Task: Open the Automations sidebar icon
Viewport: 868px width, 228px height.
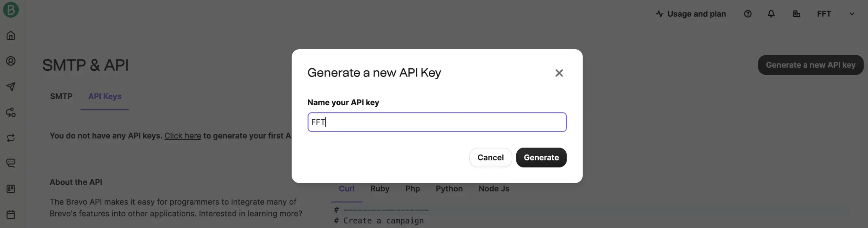Action: [11, 112]
